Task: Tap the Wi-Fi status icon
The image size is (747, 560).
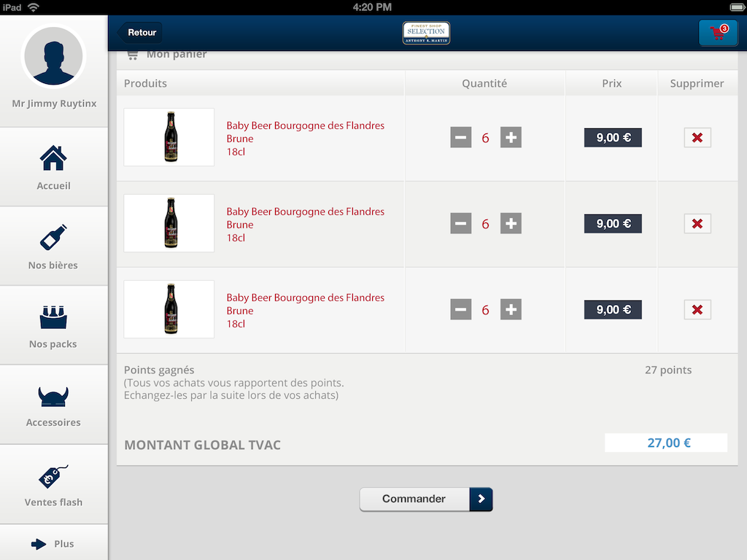Action: 34,7
